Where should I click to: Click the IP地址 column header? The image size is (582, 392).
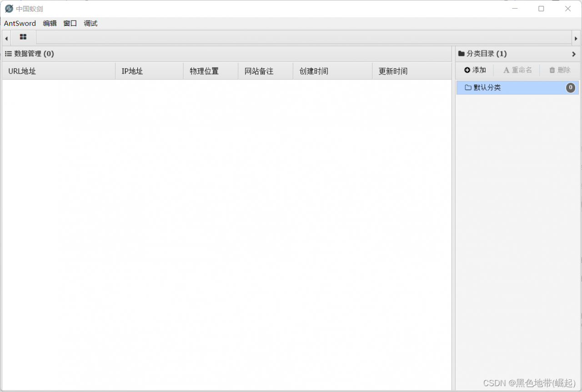point(149,71)
